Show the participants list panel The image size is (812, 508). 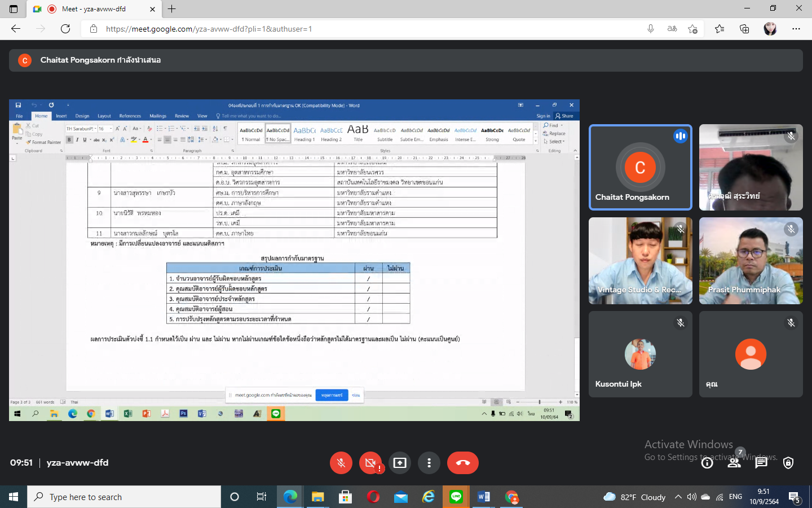tap(734, 463)
